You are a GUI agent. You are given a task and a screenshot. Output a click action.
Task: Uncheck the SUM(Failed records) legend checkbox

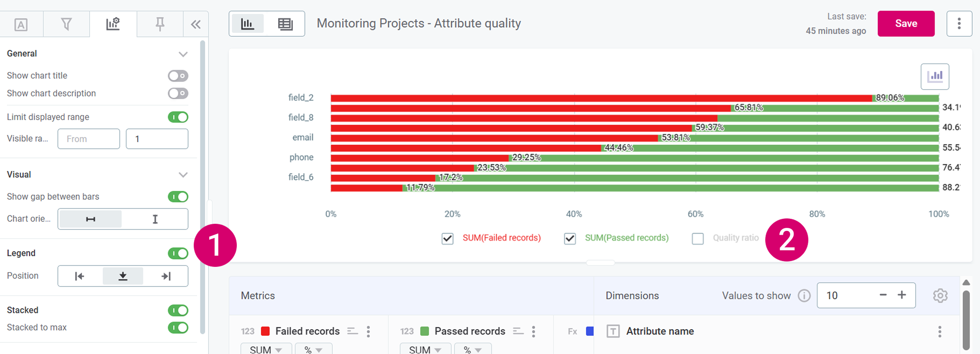coord(447,238)
